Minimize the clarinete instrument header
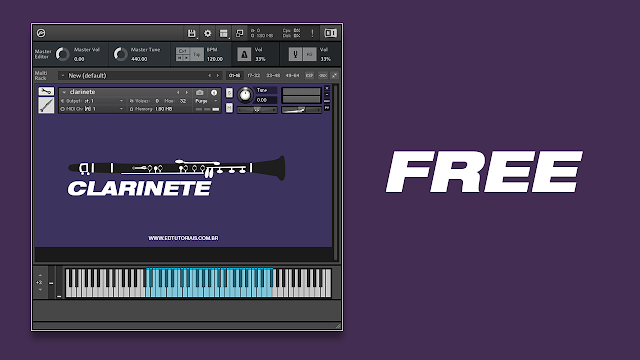The image size is (640, 360). tap(327, 95)
